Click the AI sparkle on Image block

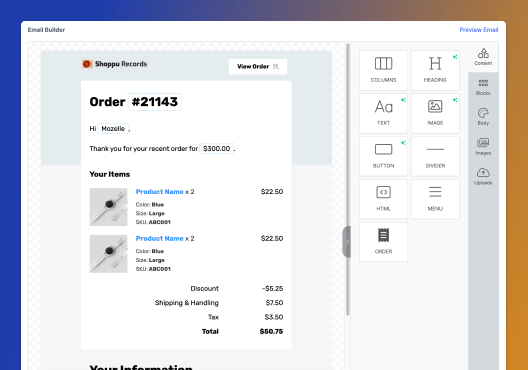[455, 100]
